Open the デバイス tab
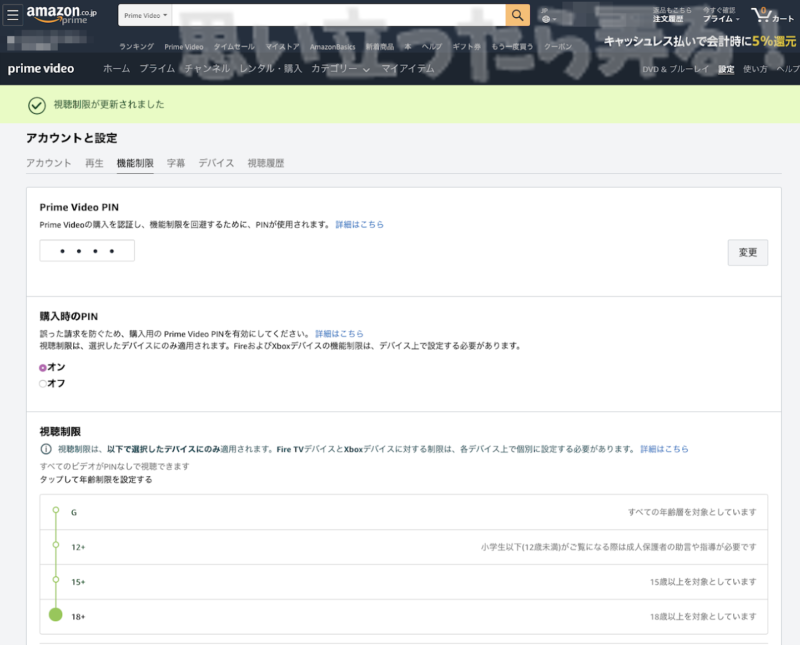This screenshot has height=645, width=800. pos(216,163)
